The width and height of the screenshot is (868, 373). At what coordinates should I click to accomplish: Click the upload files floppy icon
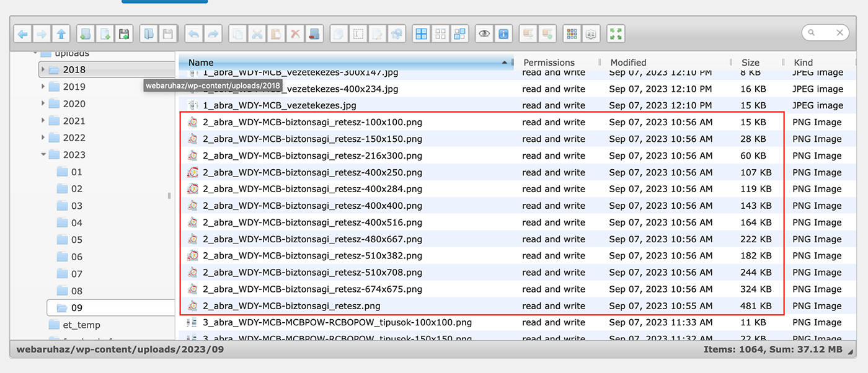[124, 34]
